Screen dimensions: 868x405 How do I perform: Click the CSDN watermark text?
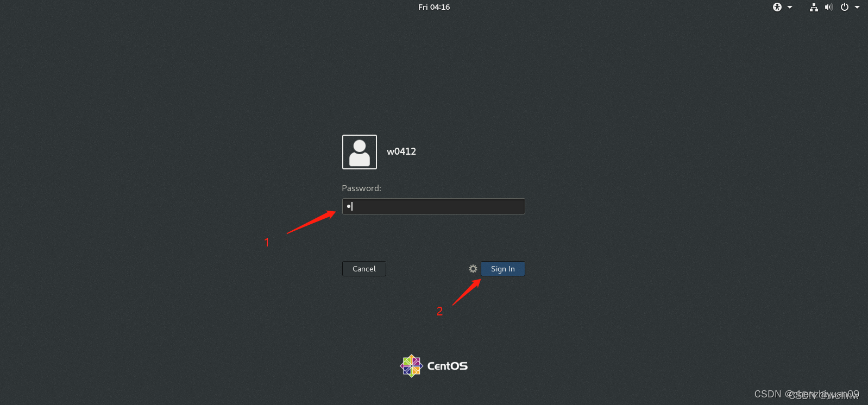pos(807,394)
